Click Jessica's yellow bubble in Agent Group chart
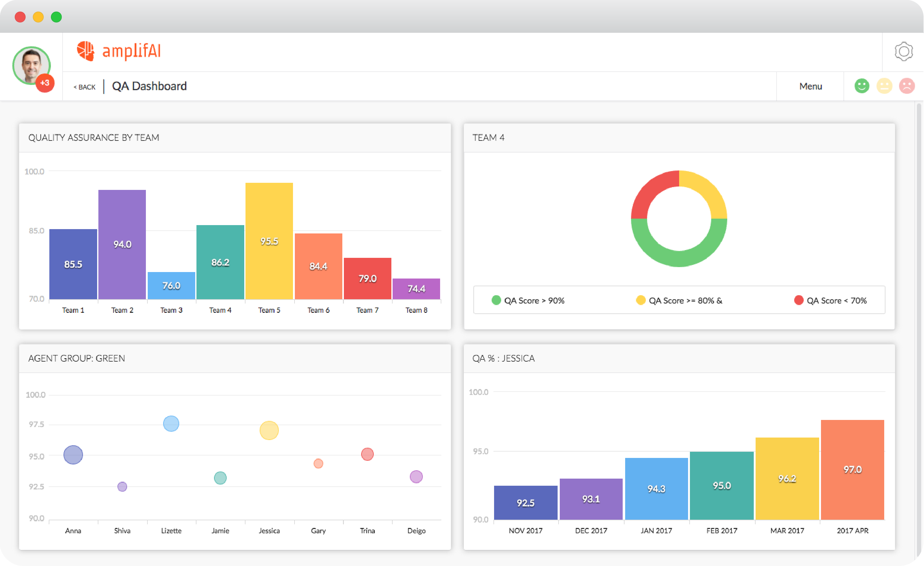 coord(269,430)
